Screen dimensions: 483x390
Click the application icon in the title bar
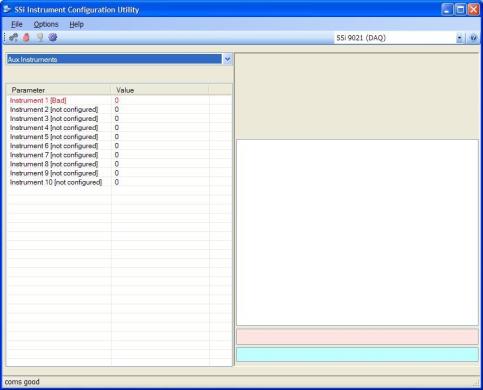point(7,9)
